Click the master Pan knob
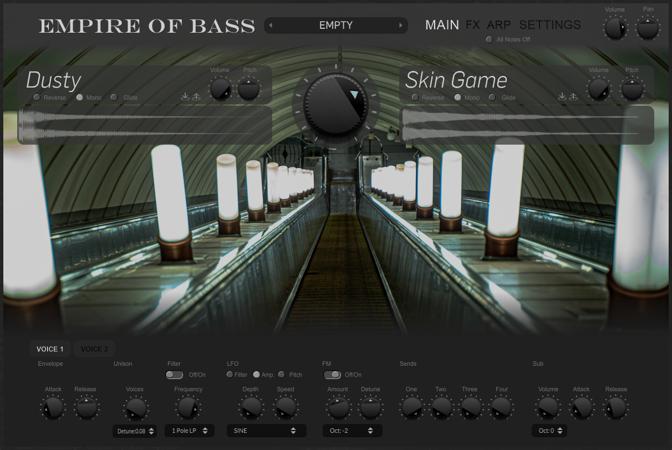The width and height of the screenshot is (672, 450). [648, 27]
